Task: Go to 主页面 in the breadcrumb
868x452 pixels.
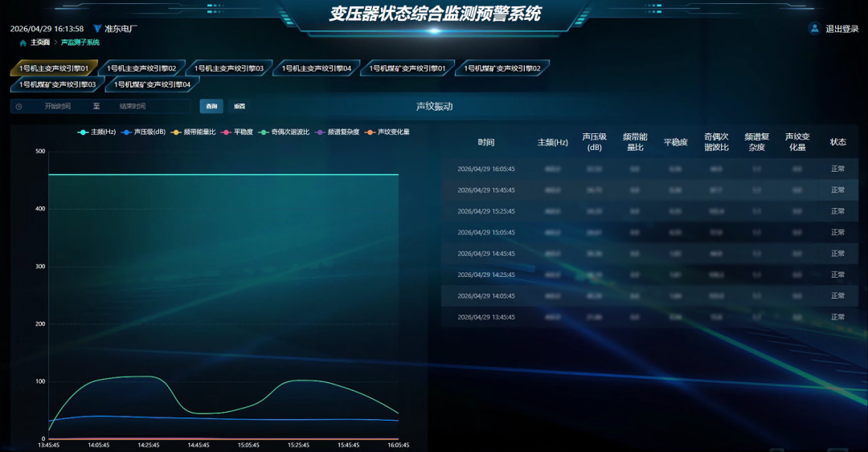Action: (40, 43)
